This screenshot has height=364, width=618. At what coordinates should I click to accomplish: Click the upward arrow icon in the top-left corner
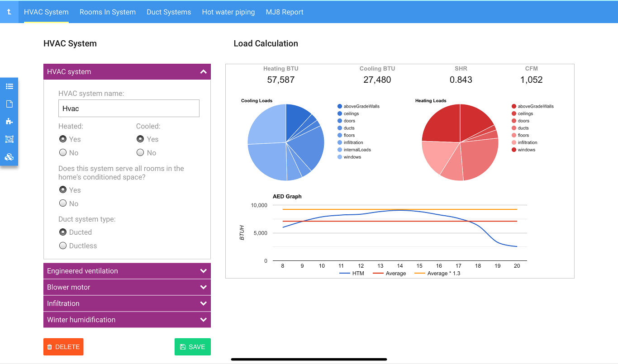[x=9, y=12]
